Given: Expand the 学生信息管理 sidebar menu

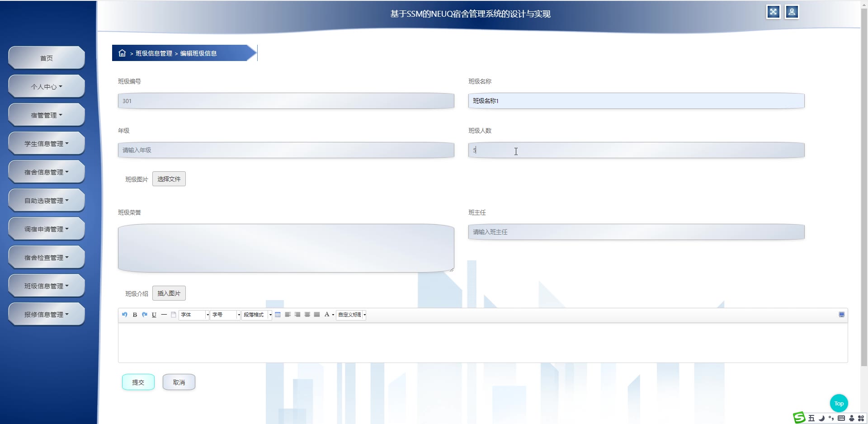Looking at the screenshot, I should [x=47, y=143].
